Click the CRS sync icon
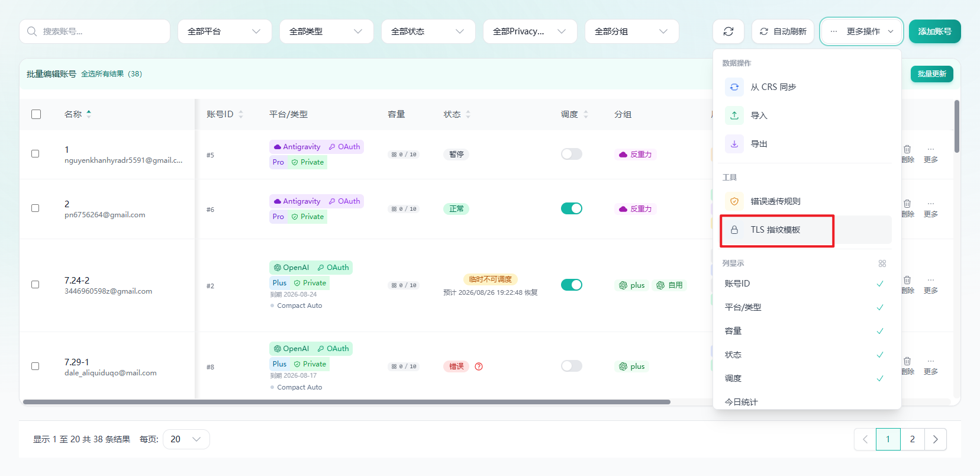The image size is (980, 476). click(734, 87)
